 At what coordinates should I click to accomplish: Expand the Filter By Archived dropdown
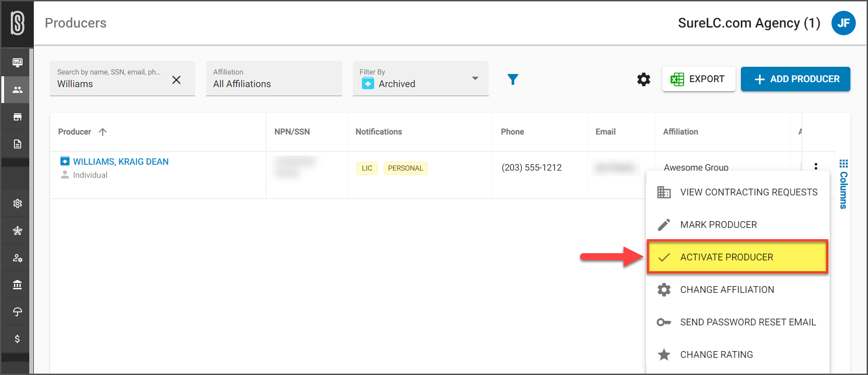(420, 79)
